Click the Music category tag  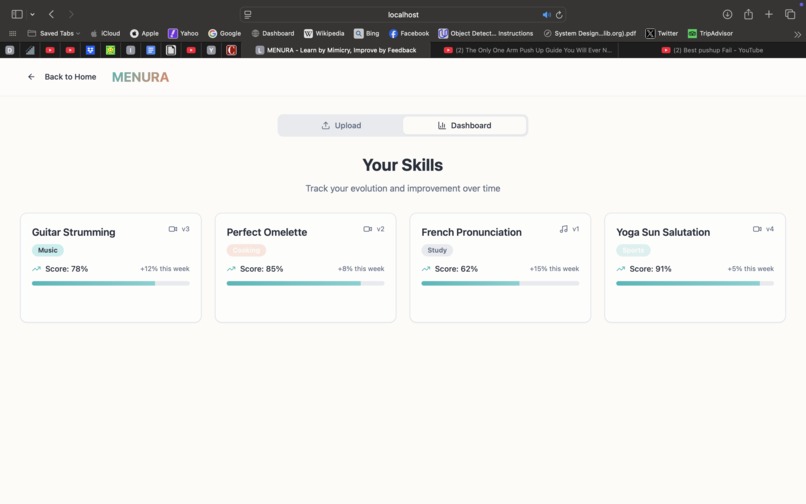tap(48, 250)
